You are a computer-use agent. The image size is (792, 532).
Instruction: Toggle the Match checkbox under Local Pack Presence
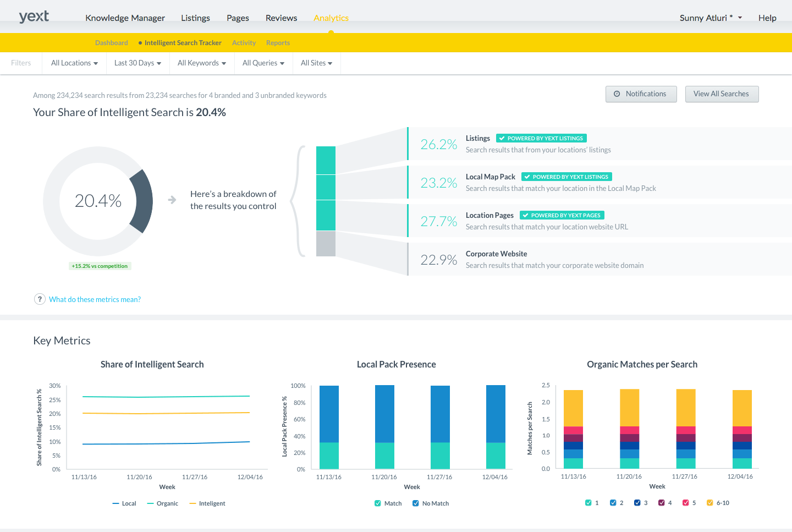click(377, 503)
